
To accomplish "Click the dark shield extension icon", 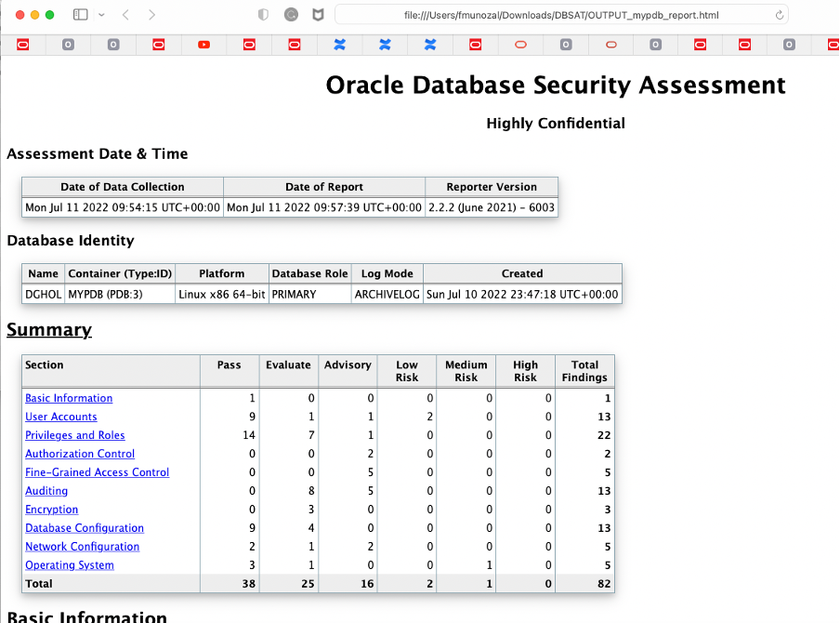I will point(318,15).
